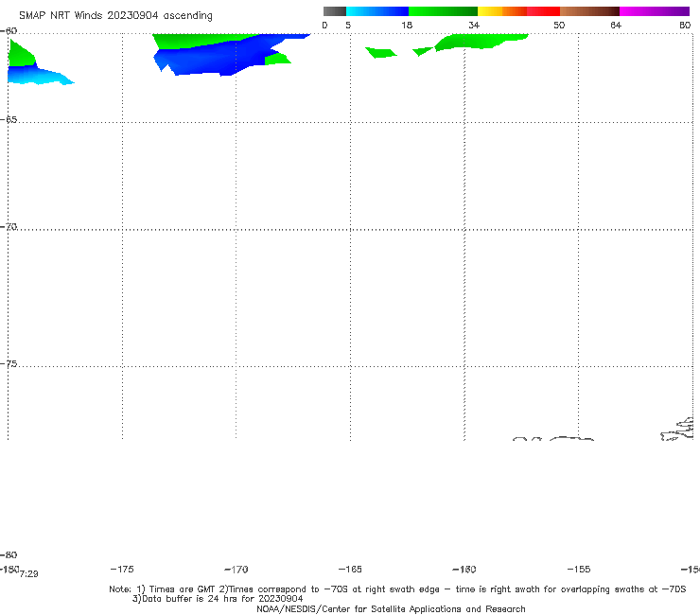Click the color bar label '5'
The width and height of the screenshot is (700, 615).
(x=348, y=26)
